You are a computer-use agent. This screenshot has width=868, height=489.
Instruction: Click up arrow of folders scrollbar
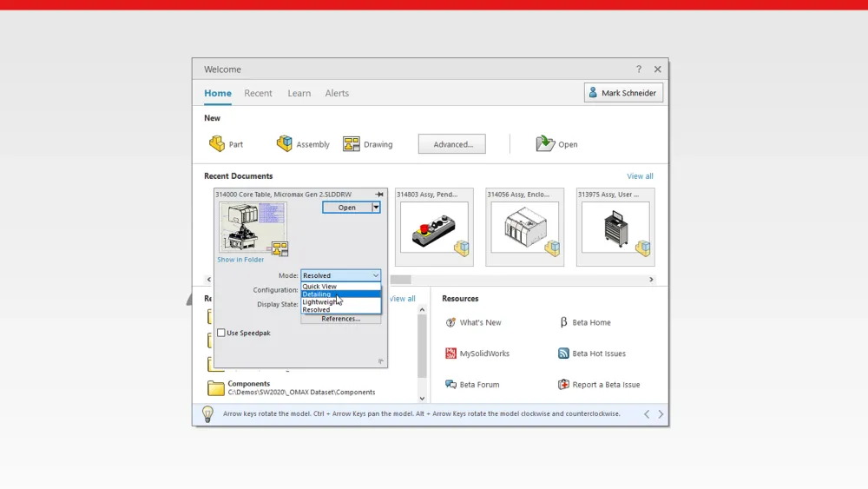click(422, 310)
